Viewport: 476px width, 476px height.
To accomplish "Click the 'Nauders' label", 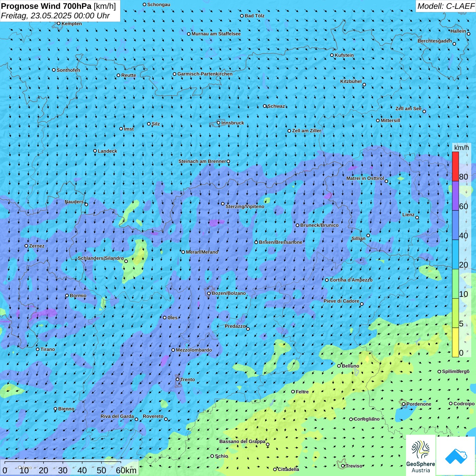I will coord(74,202).
